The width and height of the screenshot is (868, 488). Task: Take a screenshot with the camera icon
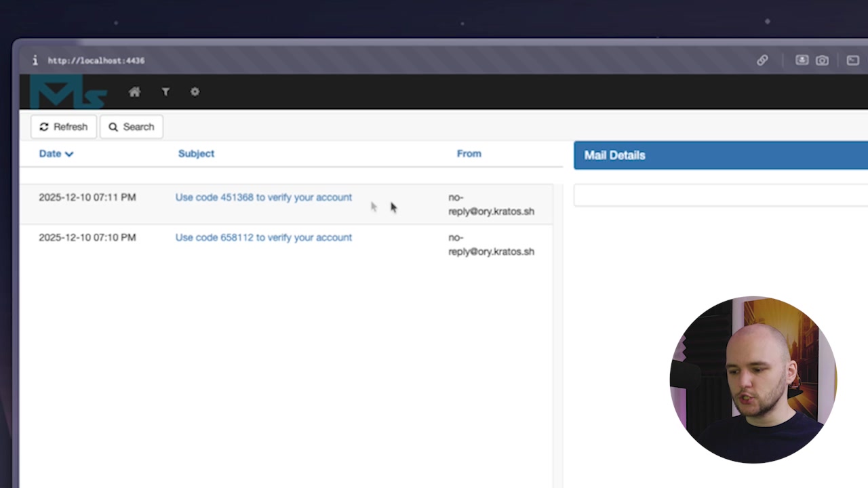pyautogui.click(x=822, y=60)
